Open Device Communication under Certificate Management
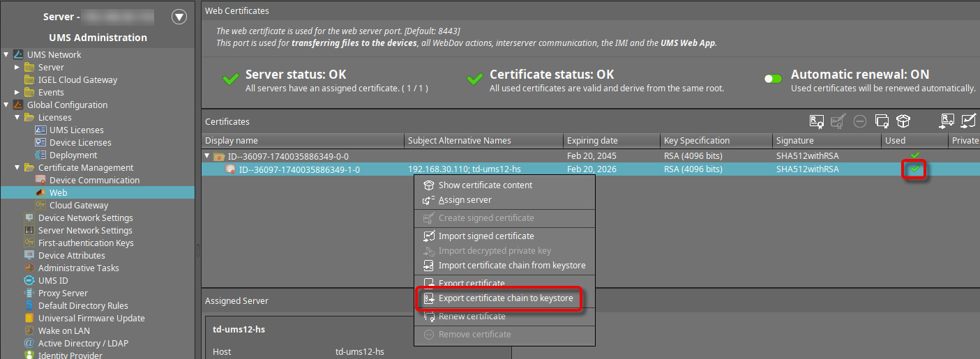Screen dimensions: 980x359 click(x=94, y=180)
